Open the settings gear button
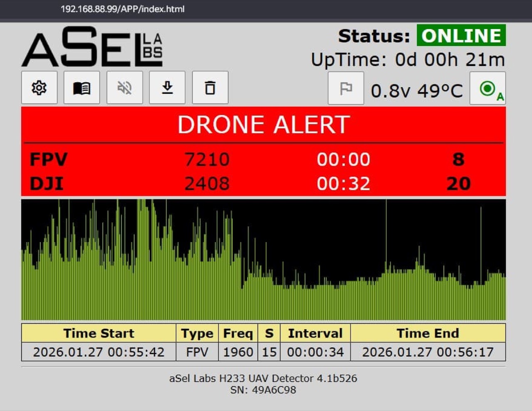The height and width of the screenshot is (411, 532). point(39,88)
